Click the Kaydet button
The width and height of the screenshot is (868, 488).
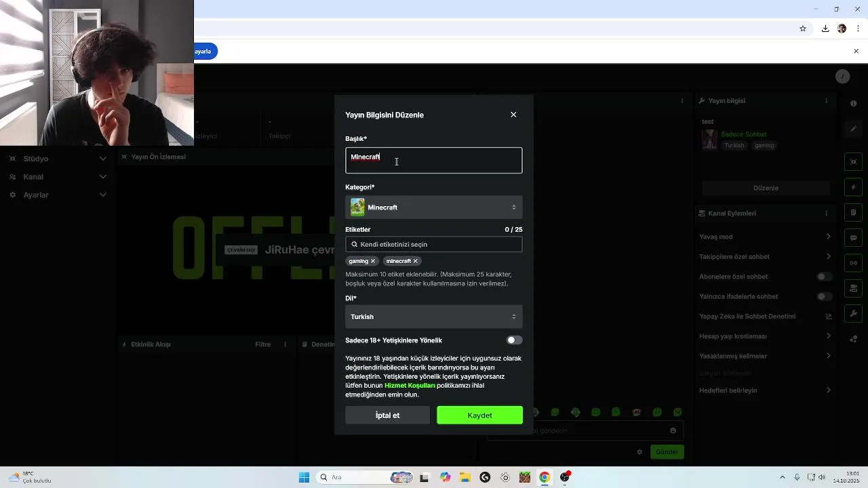pyautogui.click(x=479, y=415)
